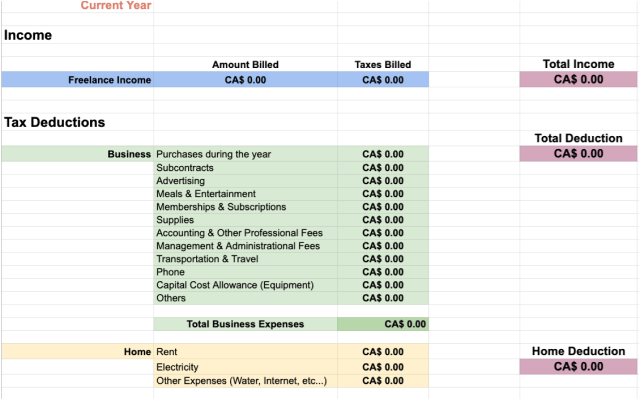Select the 'Electricity' cell
The width and height of the screenshot is (640, 400).
point(245,367)
